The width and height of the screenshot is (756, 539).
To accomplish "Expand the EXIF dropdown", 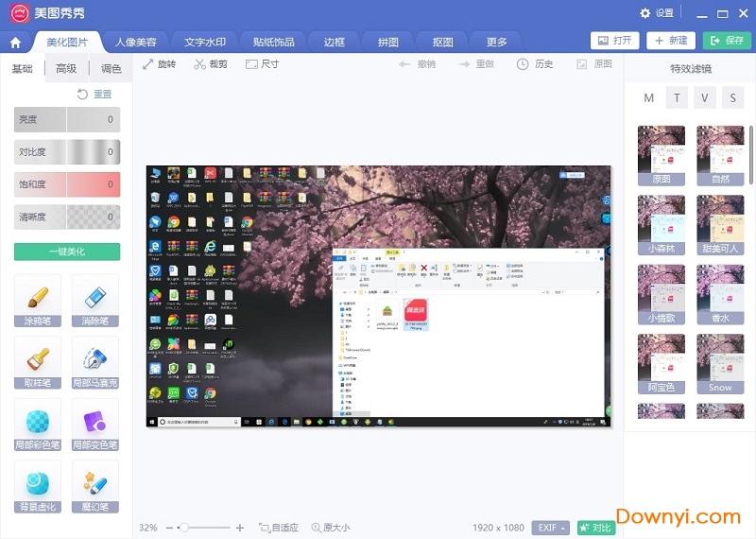I will pos(551,528).
